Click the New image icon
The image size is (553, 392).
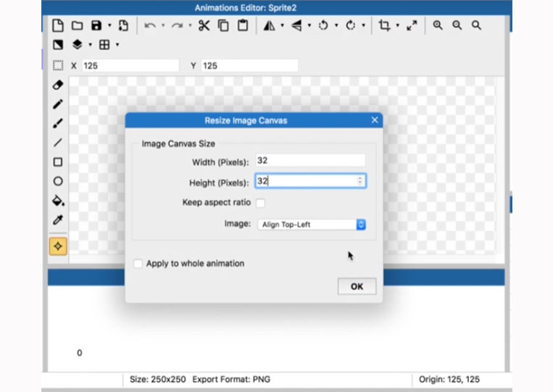click(58, 25)
